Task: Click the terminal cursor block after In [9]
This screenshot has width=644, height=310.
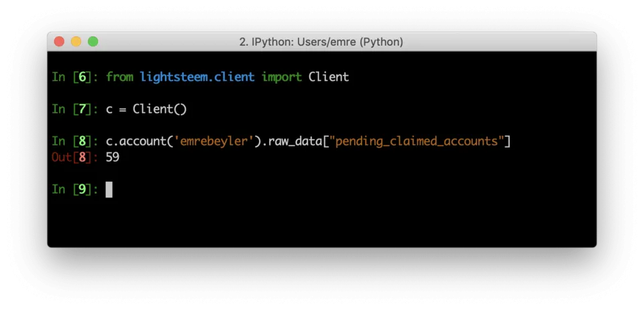Action: (x=109, y=190)
